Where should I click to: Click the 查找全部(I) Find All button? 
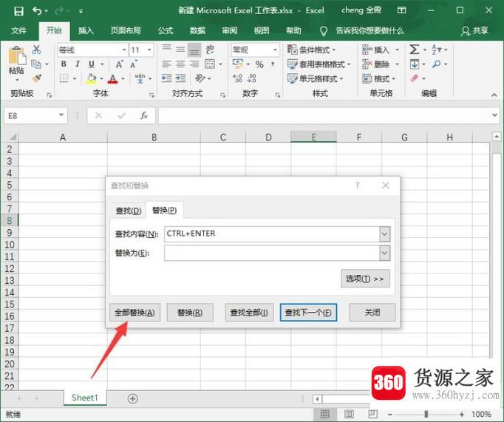pyautogui.click(x=249, y=313)
